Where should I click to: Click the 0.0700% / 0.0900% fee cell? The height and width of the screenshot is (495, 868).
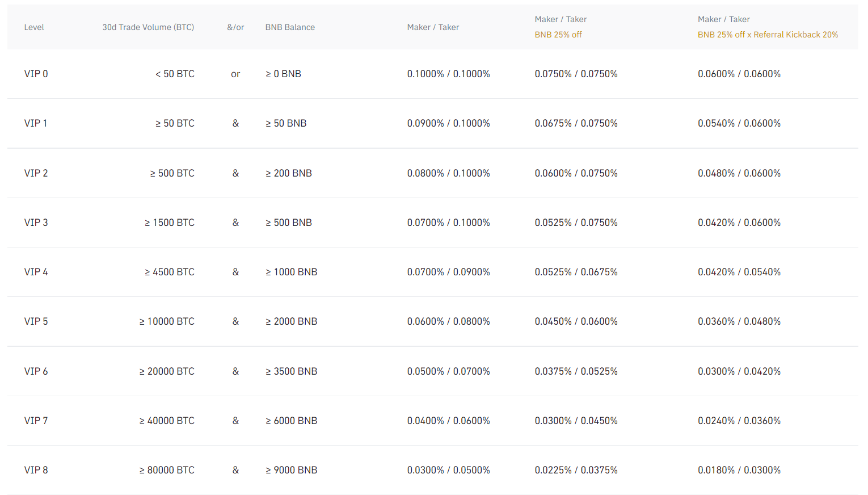(x=448, y=272)
